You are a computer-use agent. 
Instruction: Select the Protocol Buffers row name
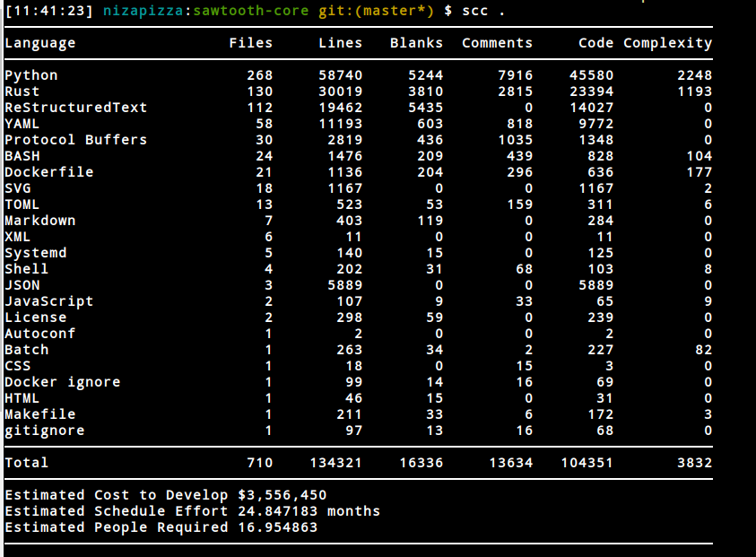pos(75,140)
